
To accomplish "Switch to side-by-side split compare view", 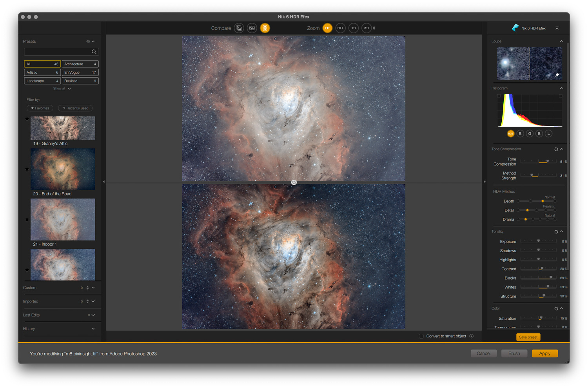I will tap(252, 28).
